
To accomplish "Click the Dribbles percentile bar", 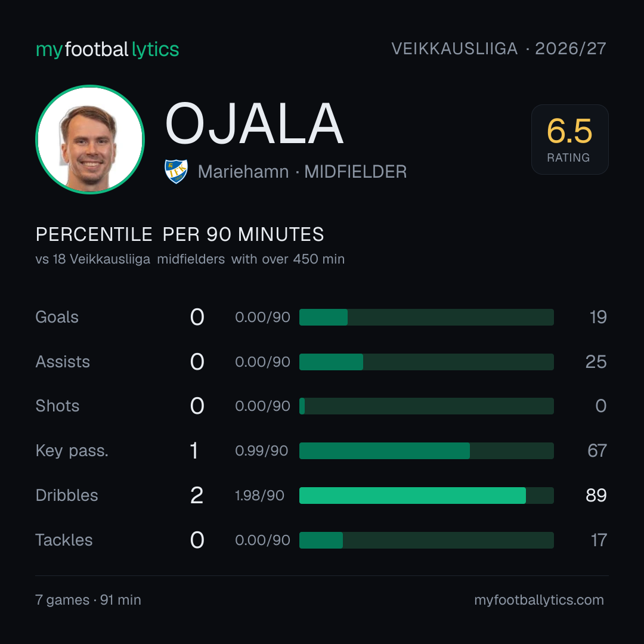I will [426, 496].
